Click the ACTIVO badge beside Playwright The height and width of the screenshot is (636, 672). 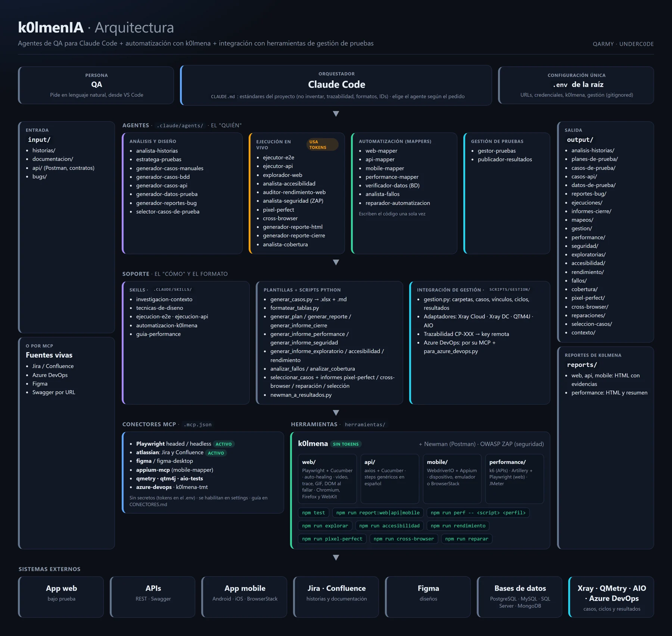[224, 444]
